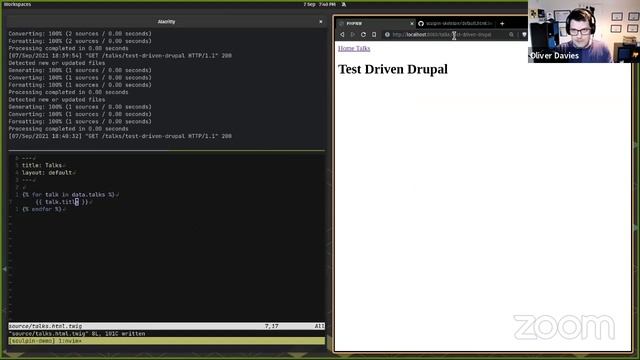The width and height of the screenshot is (640, 360).
Task: Click the Brave shield icon
Action: click(x=524, y=35)
